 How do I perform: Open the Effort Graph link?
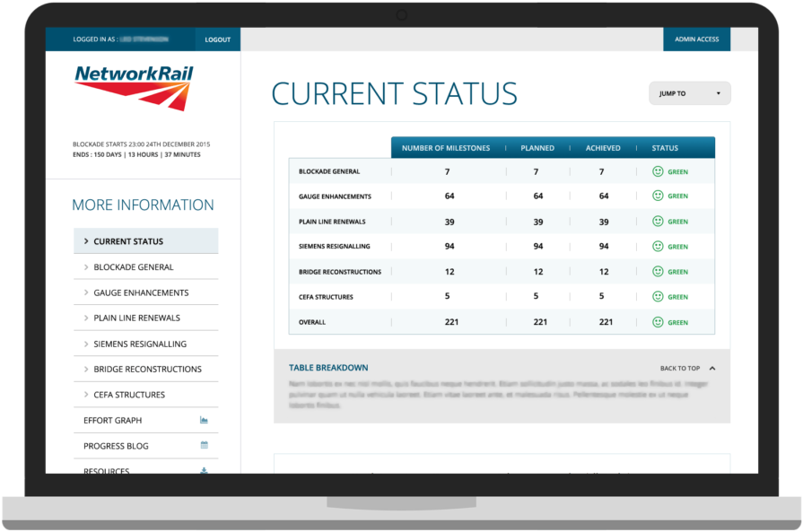[x=113, y=420]
